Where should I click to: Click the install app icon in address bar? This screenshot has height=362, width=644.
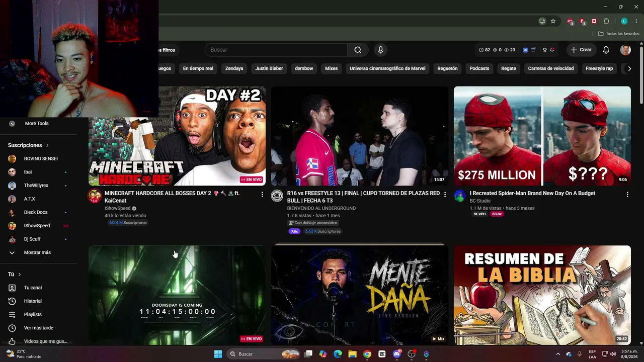(542, 21)
